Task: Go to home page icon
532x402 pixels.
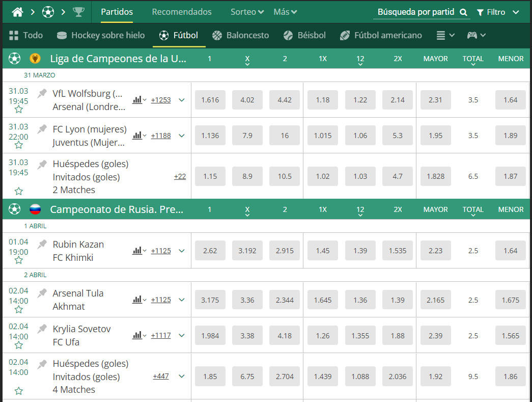Action: tap(17, 12)
